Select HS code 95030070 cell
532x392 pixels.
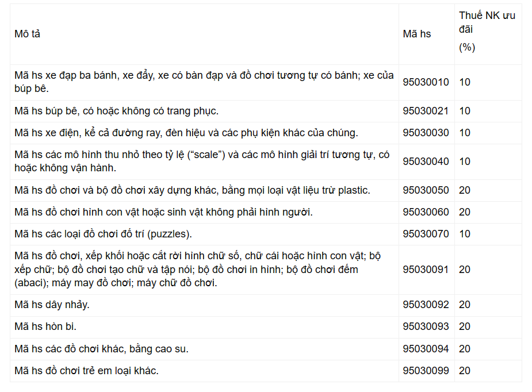426,234
